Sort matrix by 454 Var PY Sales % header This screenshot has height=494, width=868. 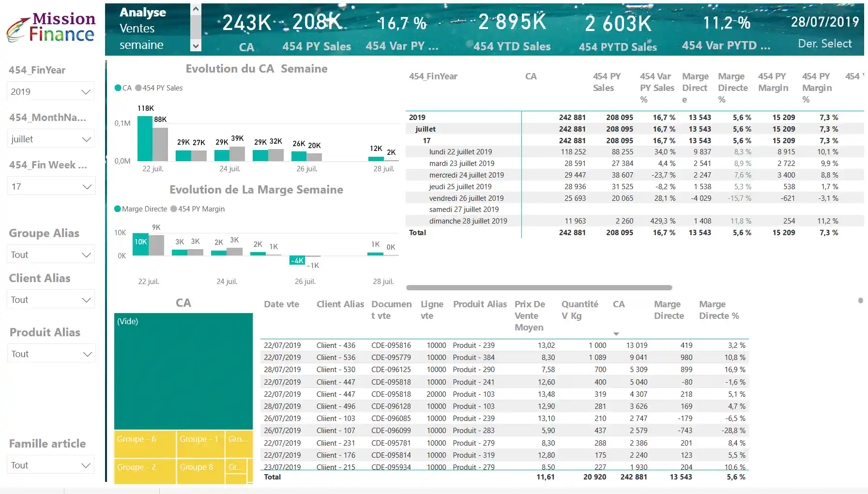tap(657, 88)
